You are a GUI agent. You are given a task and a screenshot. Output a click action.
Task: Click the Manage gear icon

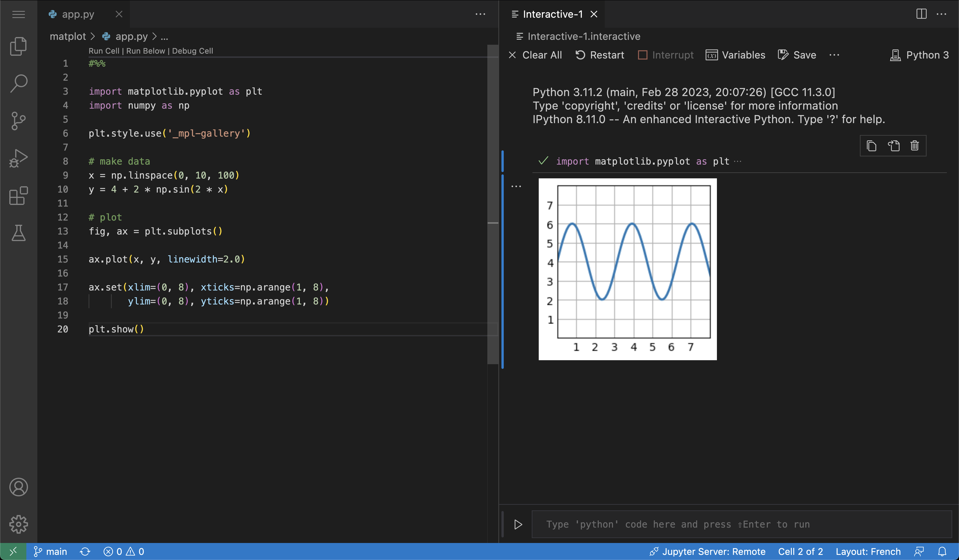pos(18,524)
